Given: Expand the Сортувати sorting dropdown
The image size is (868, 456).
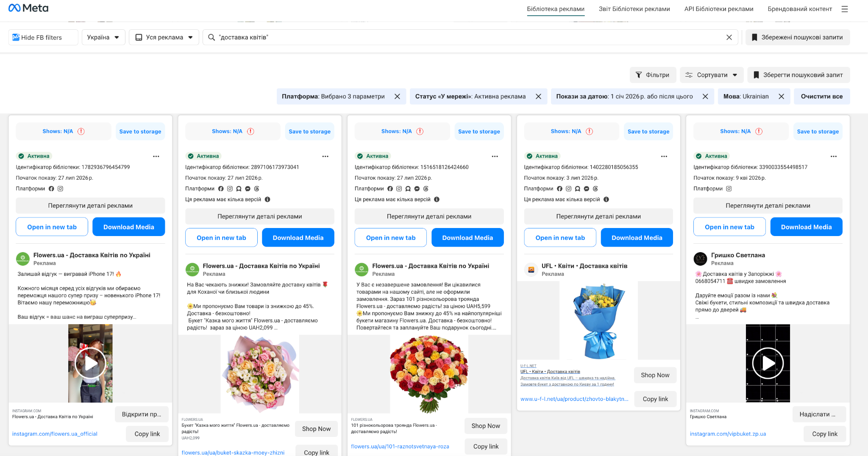Looking at the screenshot, I should click(x=712, y=75).
